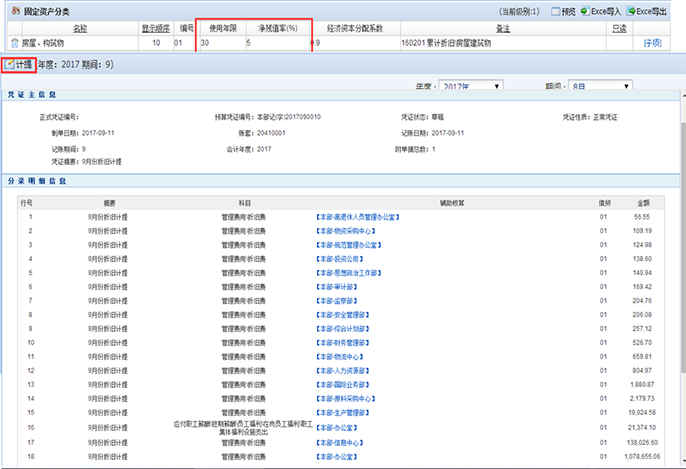Viewport: 686px width, 469px height.
Task: Click the scrollbar down arrow at bottom right
Action: pos(683,462)
